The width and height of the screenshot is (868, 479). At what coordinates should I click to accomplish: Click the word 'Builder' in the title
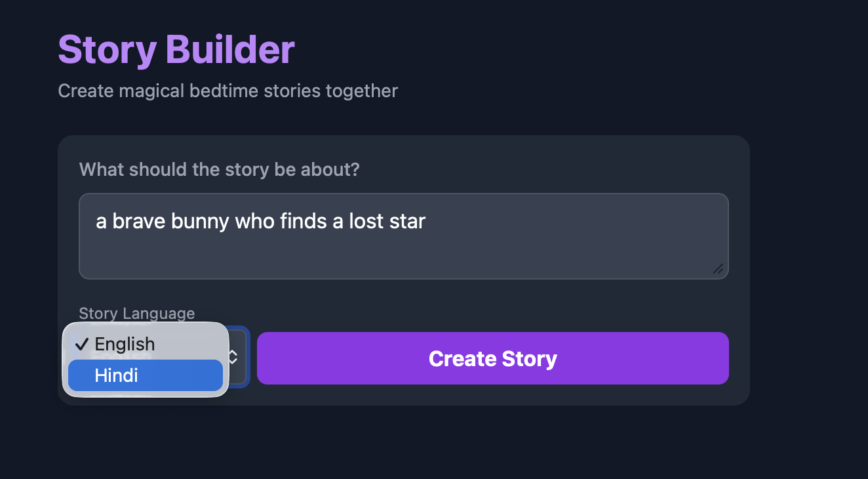pyautogui.click(x=230, y=49)
